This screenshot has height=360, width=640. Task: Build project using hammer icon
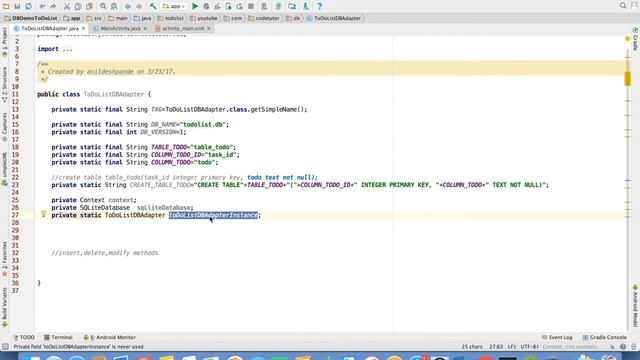[x=153, y=6]
